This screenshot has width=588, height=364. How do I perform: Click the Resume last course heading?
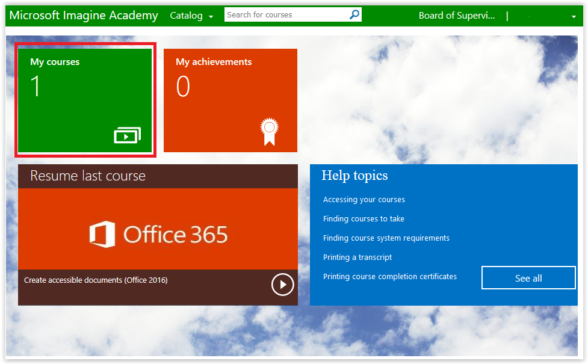(x=88, y=176)
